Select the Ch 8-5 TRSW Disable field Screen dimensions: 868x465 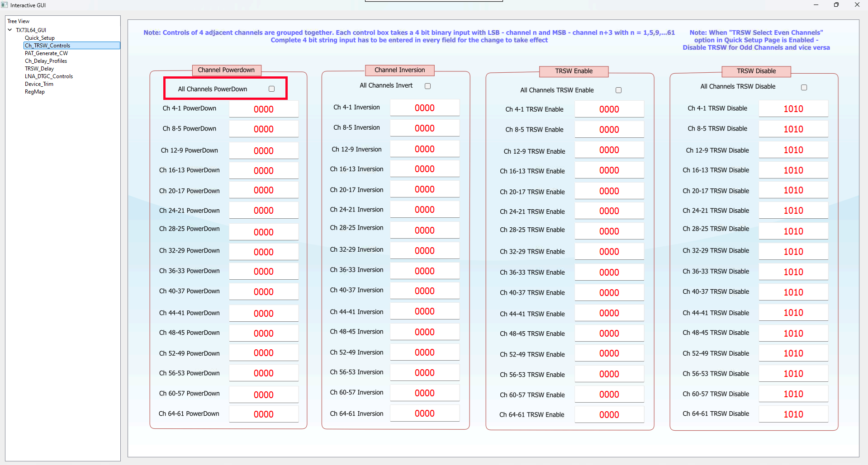click(793, 129)
